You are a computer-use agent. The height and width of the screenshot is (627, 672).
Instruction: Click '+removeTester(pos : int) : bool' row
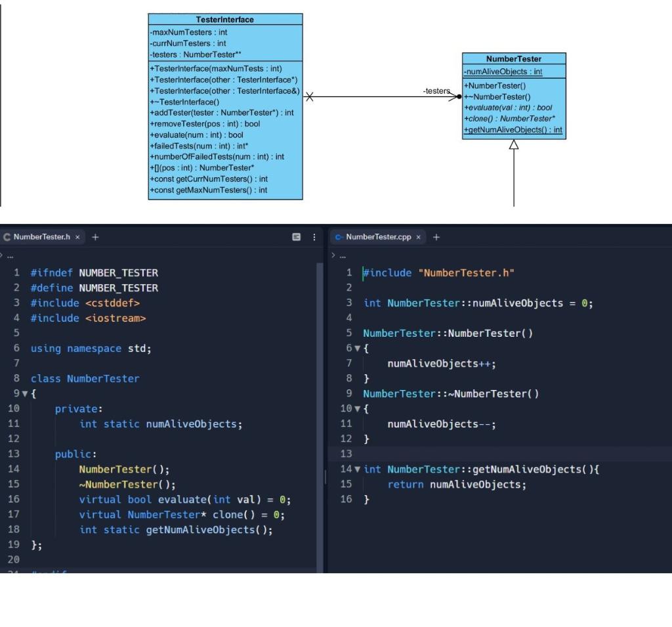(x=205, y=124)
